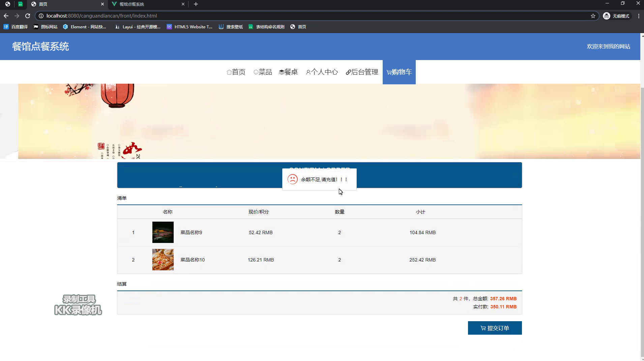Click the 结算 section label
The height and width of the screenshot is (361, 644).
click(122, 284)
